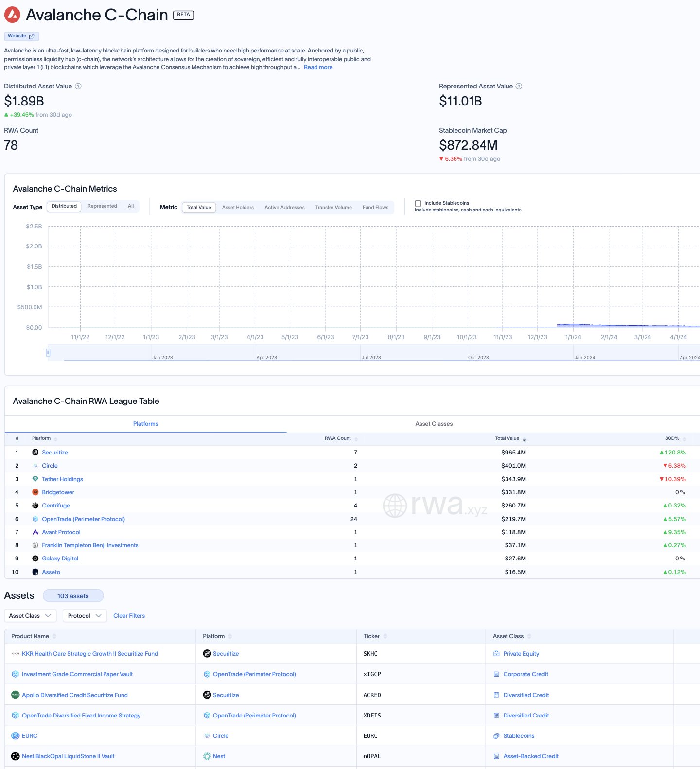Click the Asseto logo icon

pos(35,572)
